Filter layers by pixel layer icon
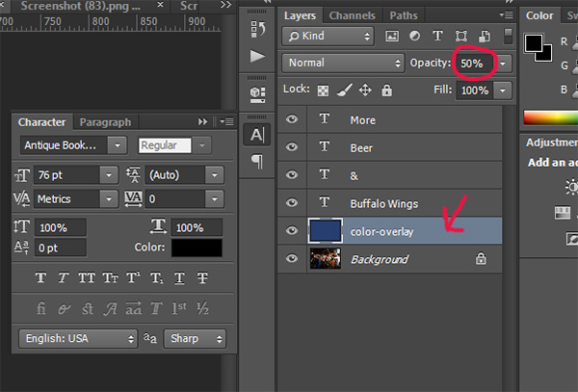The image size is (578, 392). 392,36
